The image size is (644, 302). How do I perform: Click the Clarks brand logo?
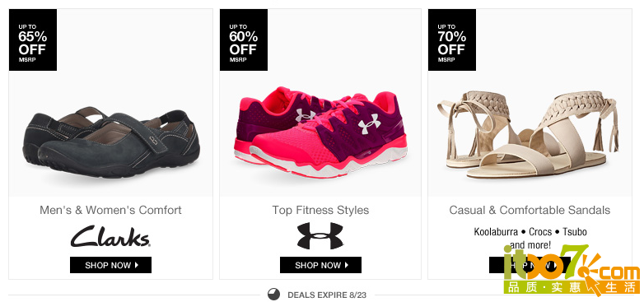click(110, 236)
